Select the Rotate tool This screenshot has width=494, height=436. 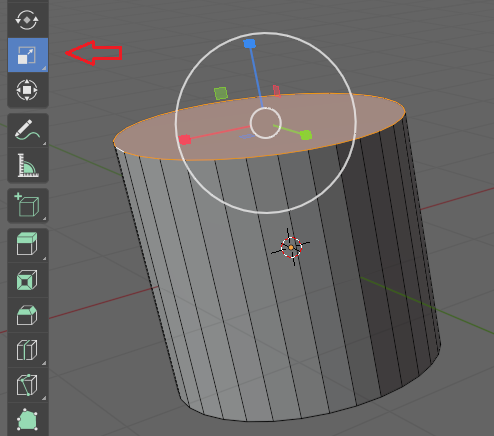click(27, 19)
